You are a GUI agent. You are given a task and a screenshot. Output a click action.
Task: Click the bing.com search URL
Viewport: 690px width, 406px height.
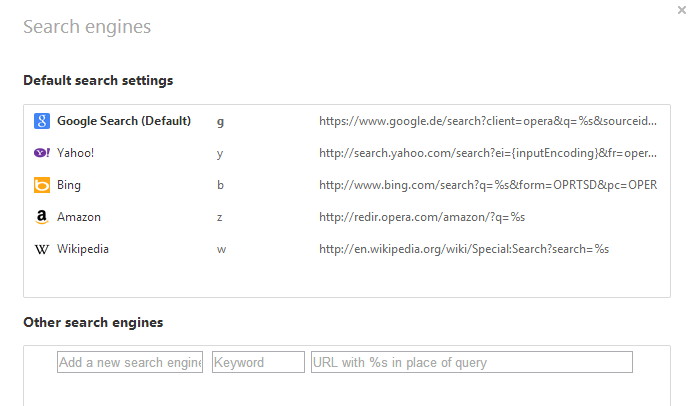pos(488,185)
